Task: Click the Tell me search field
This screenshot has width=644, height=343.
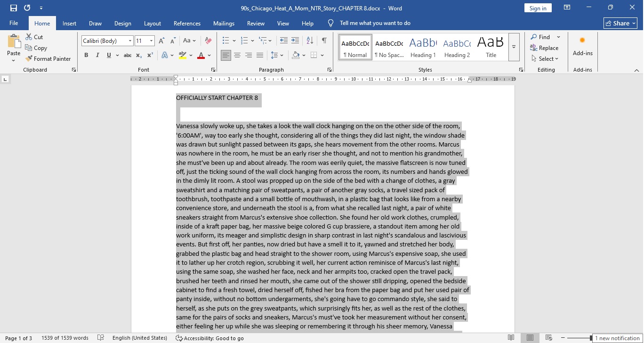Action: pyautogui.click(x=375, y=23)
